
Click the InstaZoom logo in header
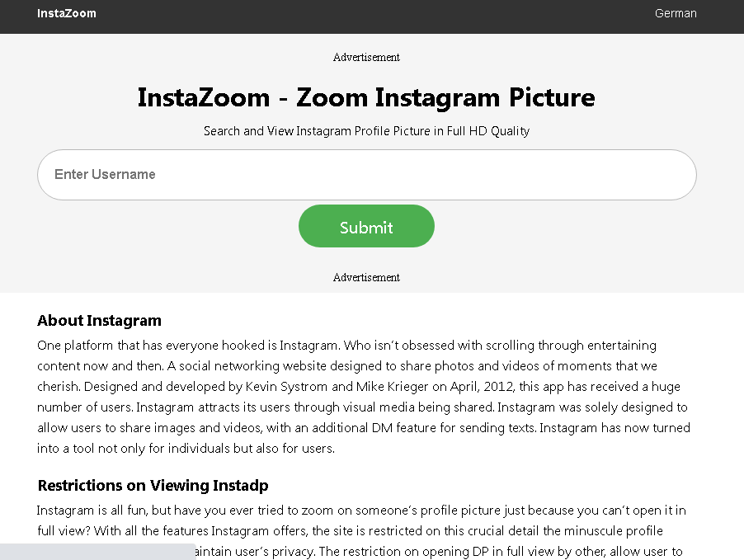click(x=67, y=13)
